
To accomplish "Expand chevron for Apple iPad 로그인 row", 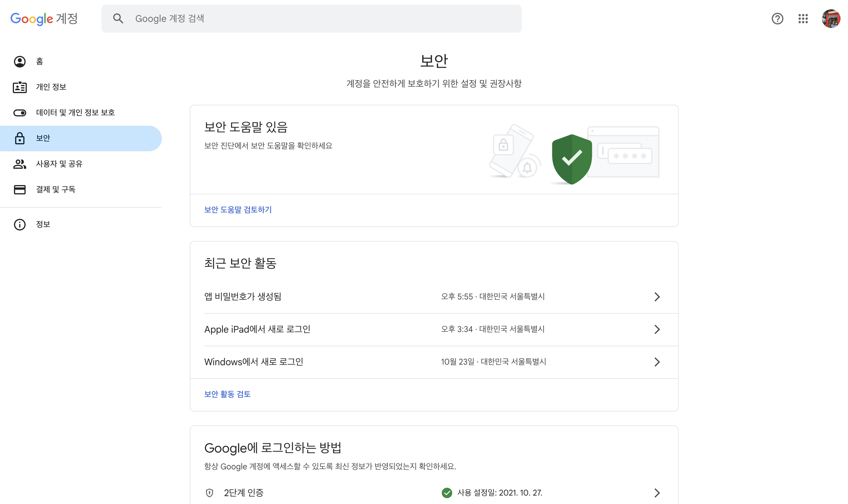I will (x=657, y=329).
